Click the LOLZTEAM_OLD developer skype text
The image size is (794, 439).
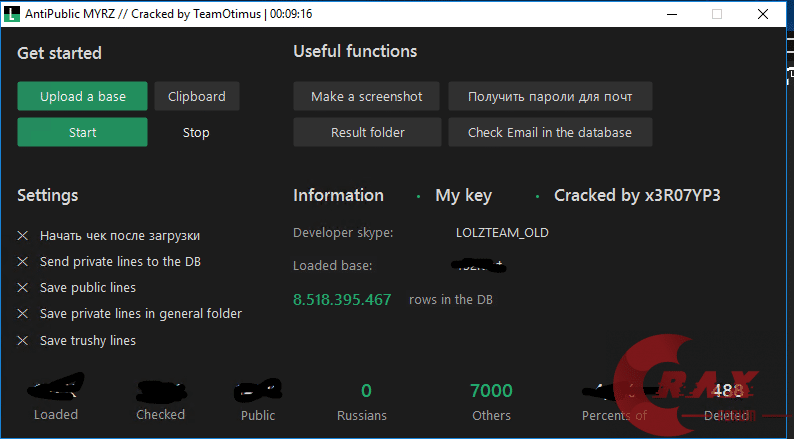point(501,233)
